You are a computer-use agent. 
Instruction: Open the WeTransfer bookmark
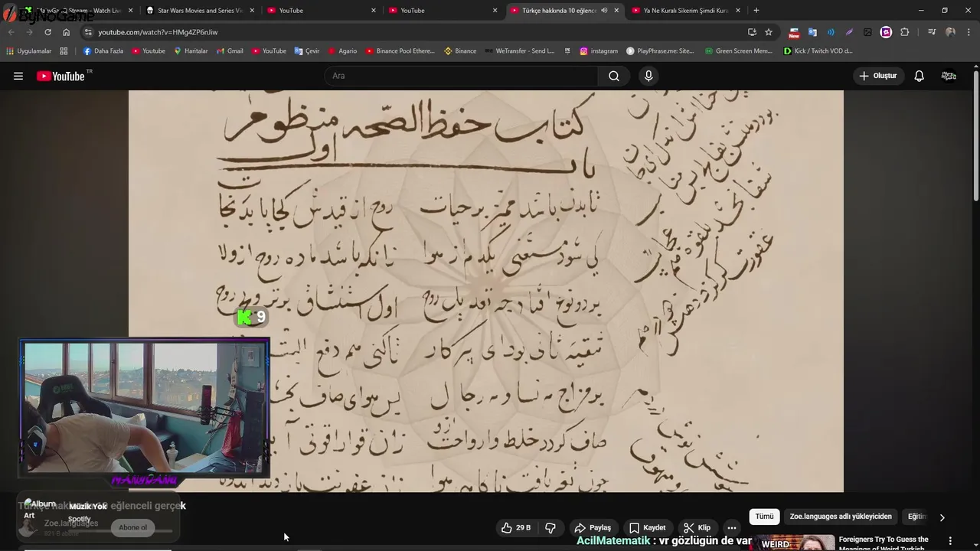[519, 51]
